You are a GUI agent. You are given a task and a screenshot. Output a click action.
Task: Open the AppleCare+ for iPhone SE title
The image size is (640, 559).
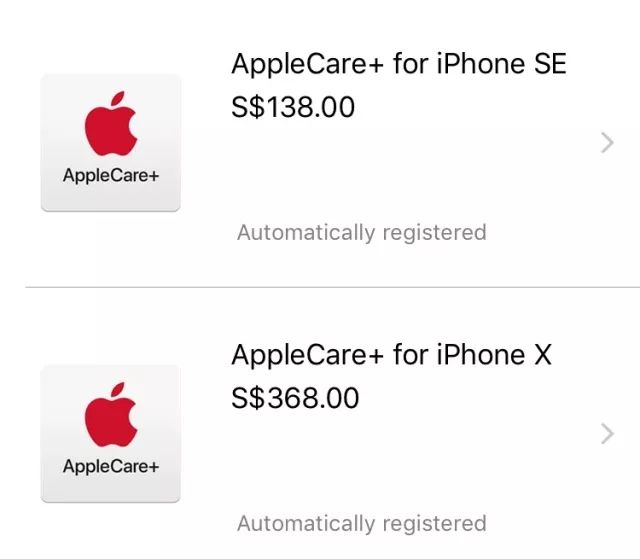(398, 64)
